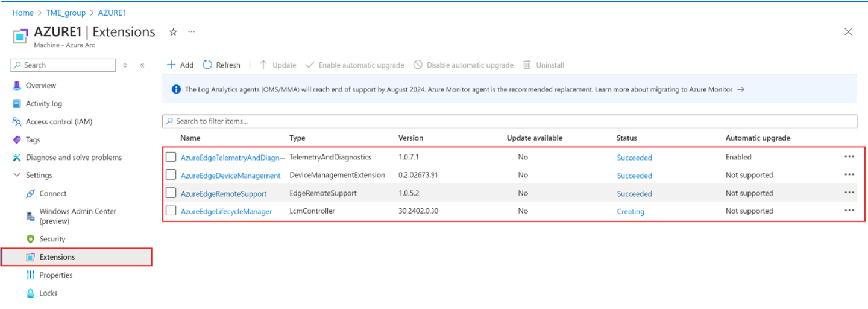Open the Uninstall trash toolbar item

pos(527,65)
